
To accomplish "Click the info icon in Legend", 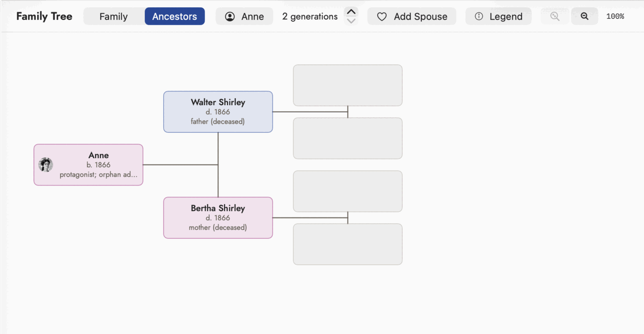I will coord(479,17).
